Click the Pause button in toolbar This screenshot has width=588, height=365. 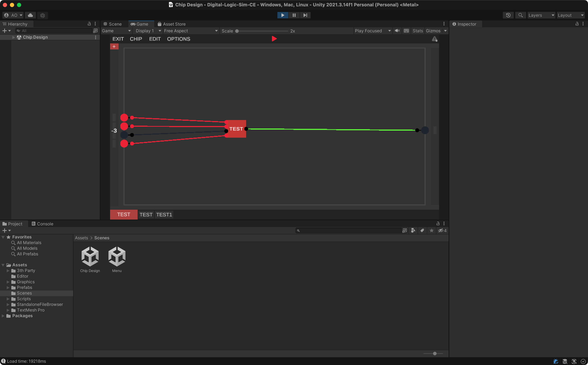(294, 15)
